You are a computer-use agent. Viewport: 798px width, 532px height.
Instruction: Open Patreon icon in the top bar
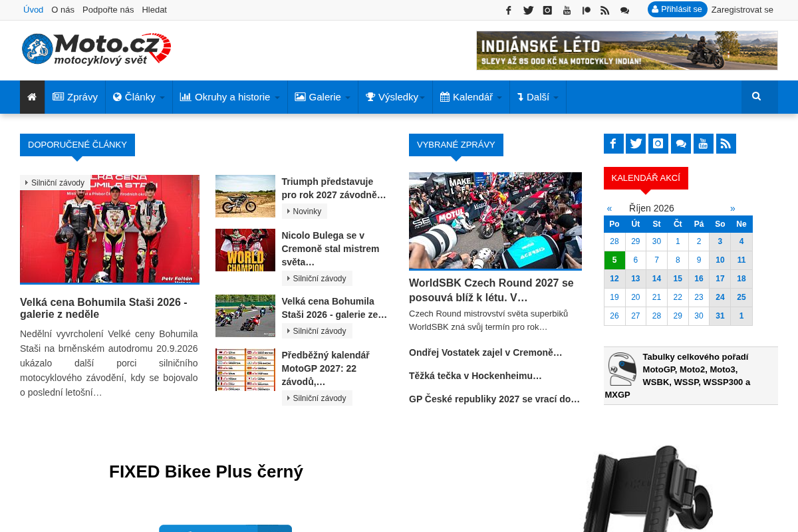click(x=586, y=10)
